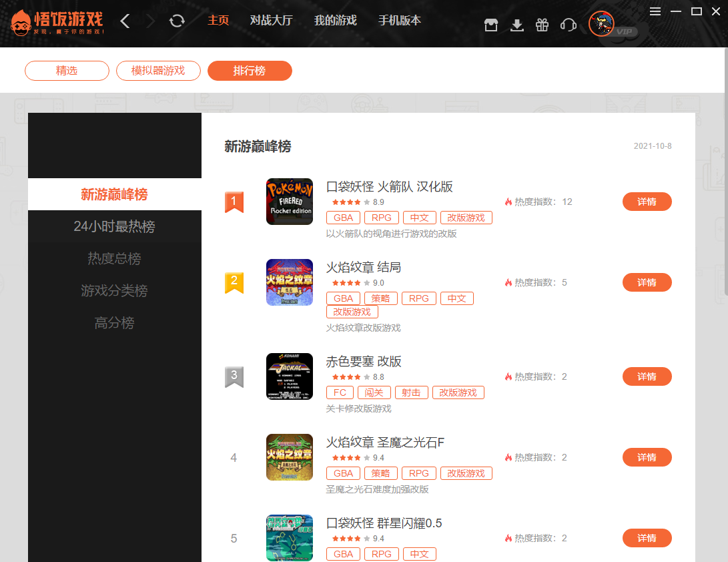Viewport: 728px width, 562px height.
Task: Select the 排行榜 category pill
Action: tap(250, 71)
